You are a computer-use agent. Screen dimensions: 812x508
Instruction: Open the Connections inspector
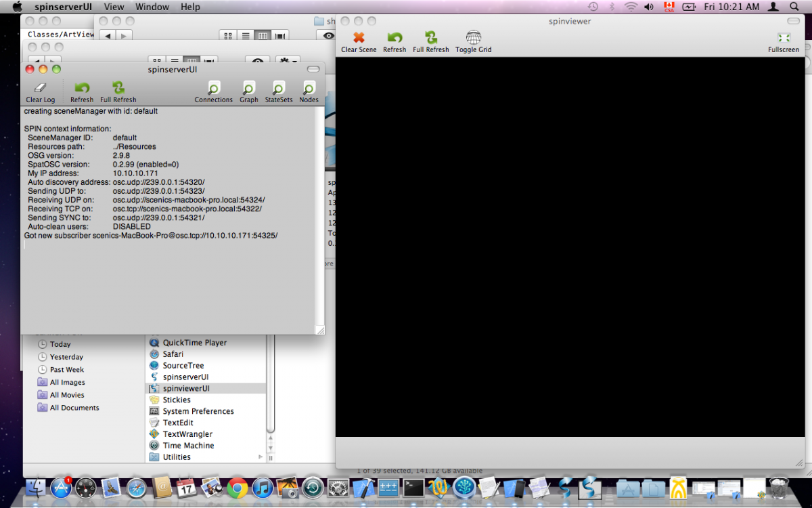click(x=214, y=92)
